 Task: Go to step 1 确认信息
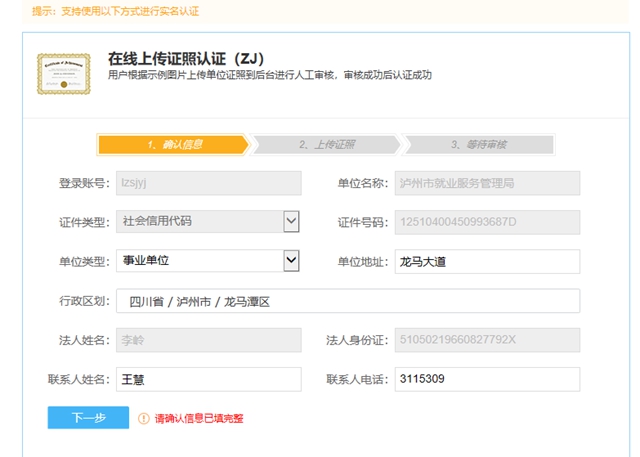click(173, 145)
